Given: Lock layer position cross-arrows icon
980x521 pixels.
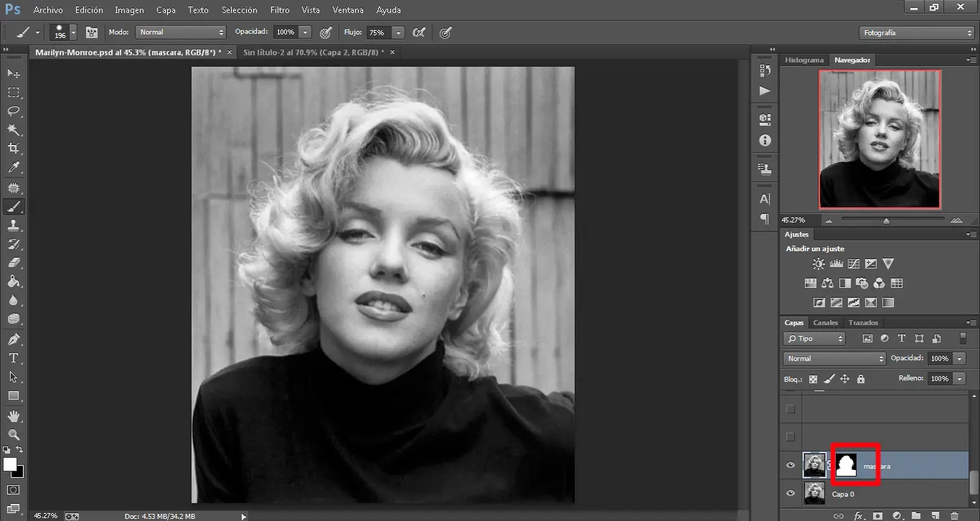Looking at the screenshot, I should 845,379.
